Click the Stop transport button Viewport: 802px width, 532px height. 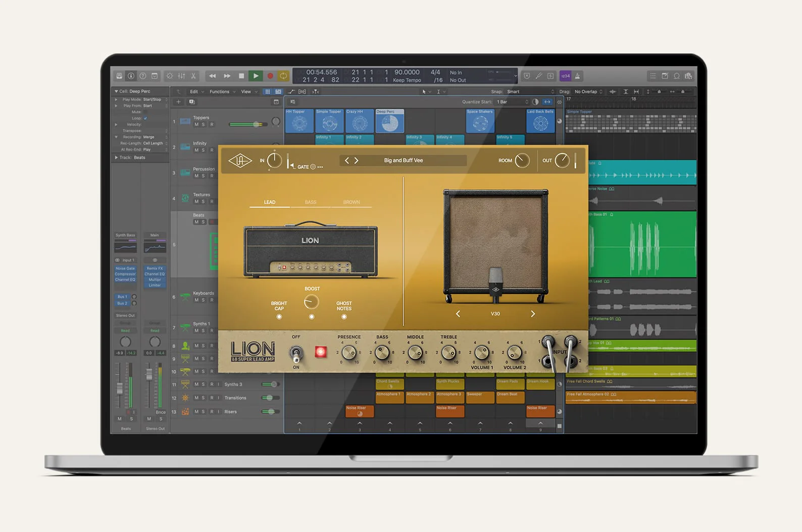(241, 76)
